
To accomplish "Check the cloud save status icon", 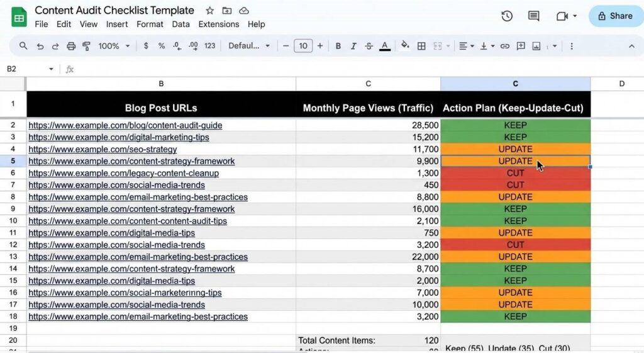I will 244,11.
